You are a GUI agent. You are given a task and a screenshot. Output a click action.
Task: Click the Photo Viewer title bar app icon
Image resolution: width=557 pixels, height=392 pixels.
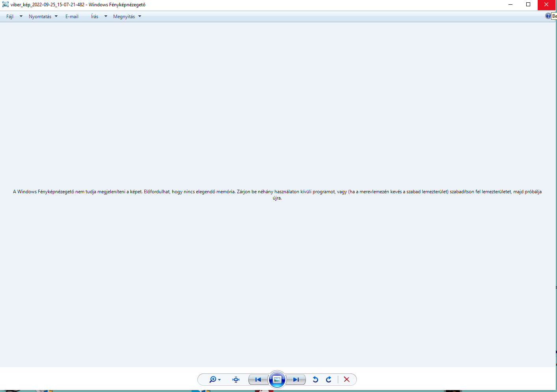6,5
